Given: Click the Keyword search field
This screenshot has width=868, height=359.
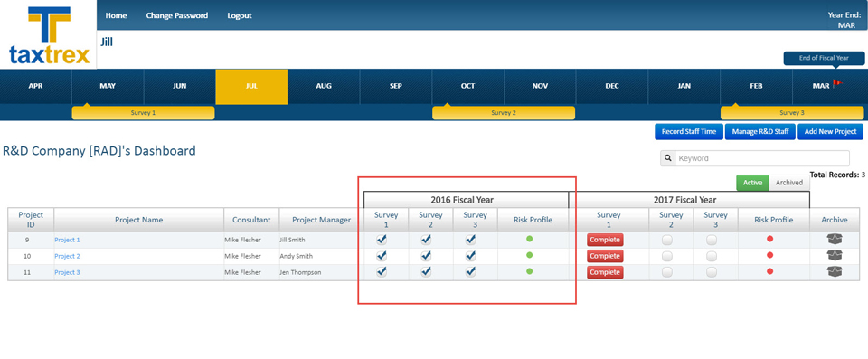Looking at the screenshot, I should coord(762,158).
